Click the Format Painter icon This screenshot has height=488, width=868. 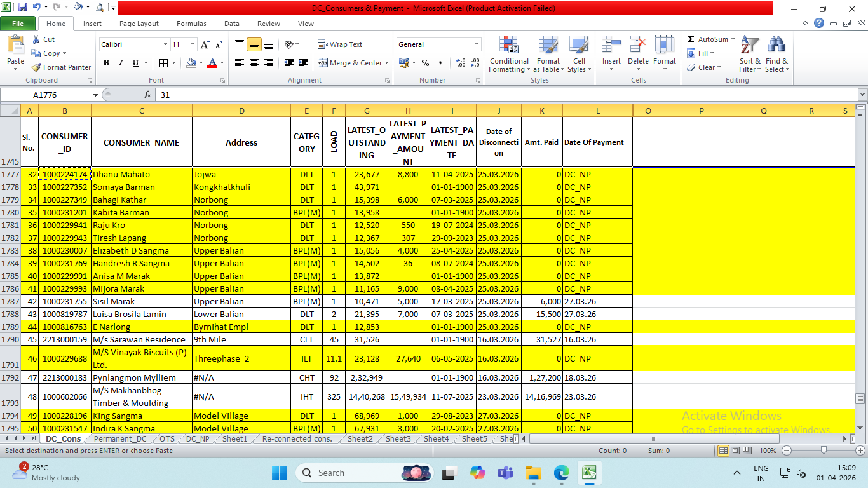[x=37, y=67]
